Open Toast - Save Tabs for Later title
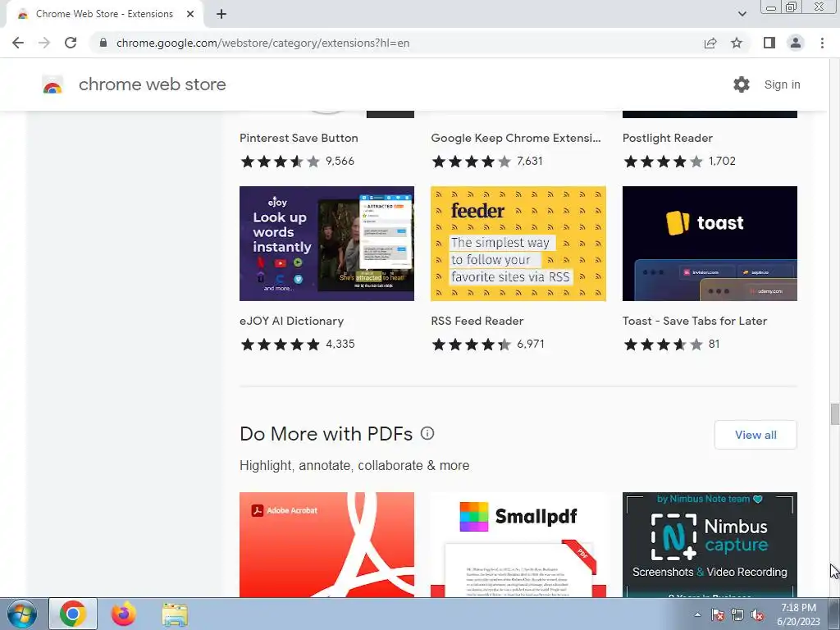840x630 pixels. [695, 321]
